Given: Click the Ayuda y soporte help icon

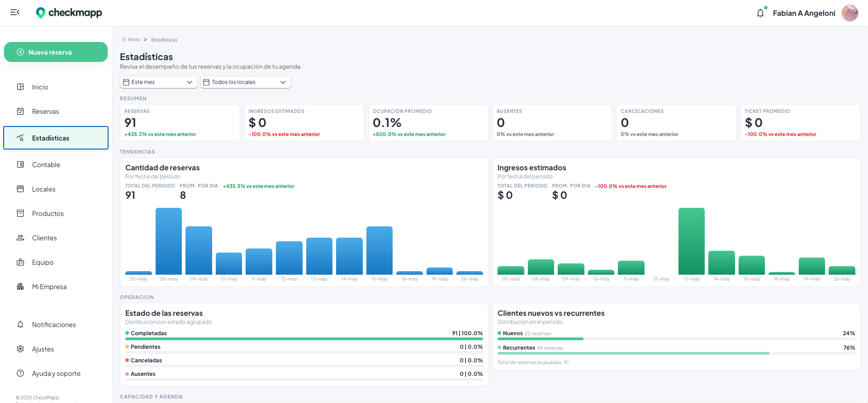Looking at the screenshot, I should pyautogui.click(x=20, y=373).
